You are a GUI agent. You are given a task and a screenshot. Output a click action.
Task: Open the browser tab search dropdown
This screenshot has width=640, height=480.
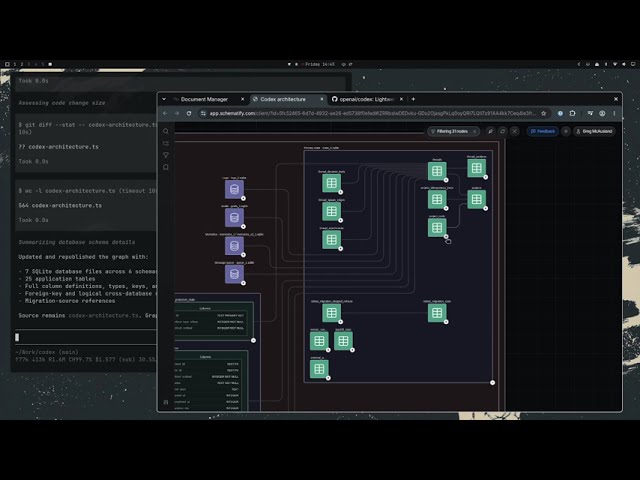tap(164, 99)
